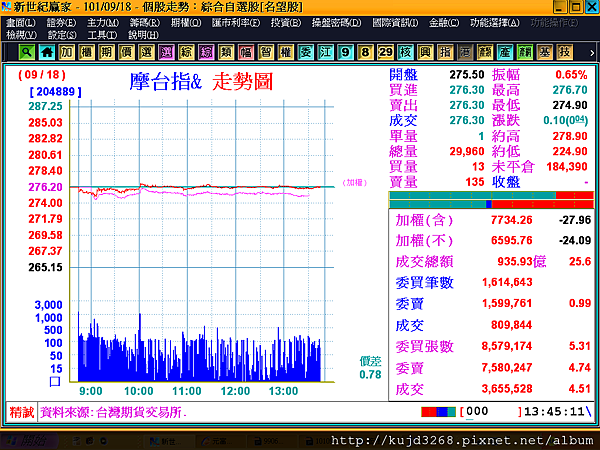Open the 技 technical analysis toolbar icon
Image resolution: width=600 pixels, height=450 pixels.
click(x=564, y=52)
